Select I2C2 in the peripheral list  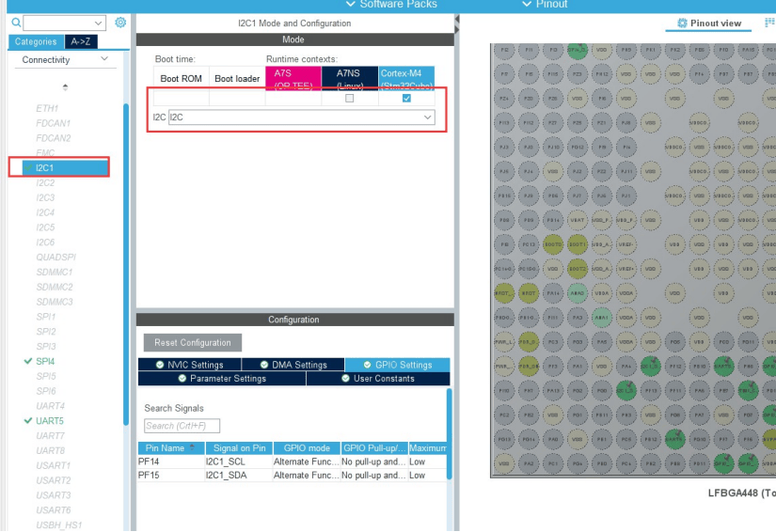[45, 183]
